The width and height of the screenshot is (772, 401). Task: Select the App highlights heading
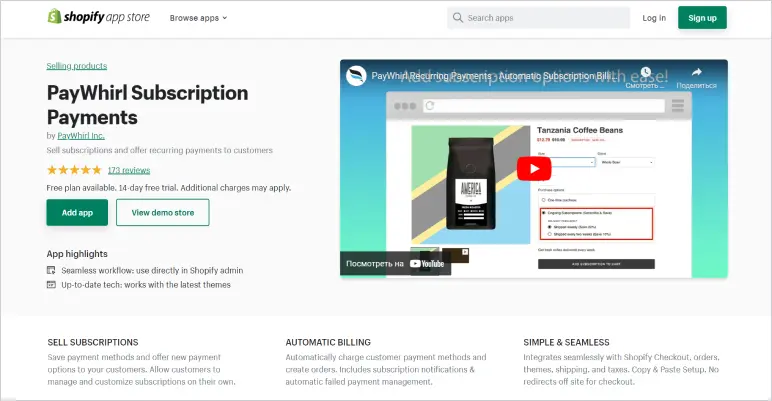pyautogui.click(x=77, y=254)
